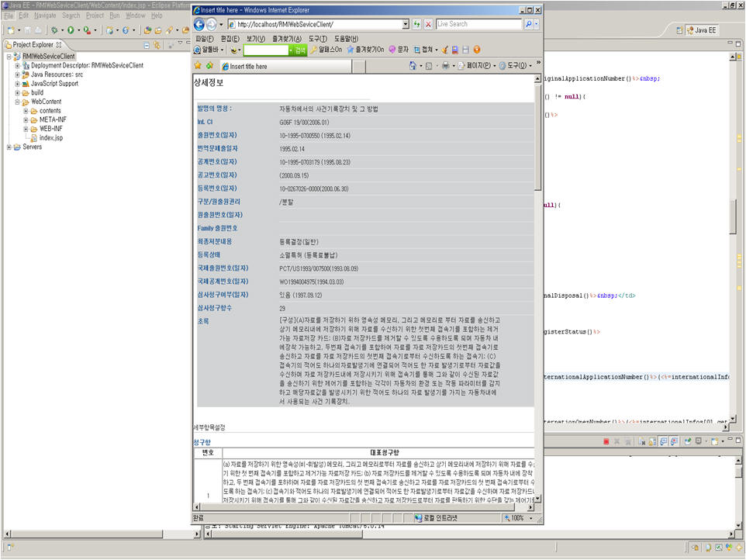The height and width of the screenshot is (560, 746).
Task: Open index.jsp in the Project Explorer
Action: pos(50,137)
